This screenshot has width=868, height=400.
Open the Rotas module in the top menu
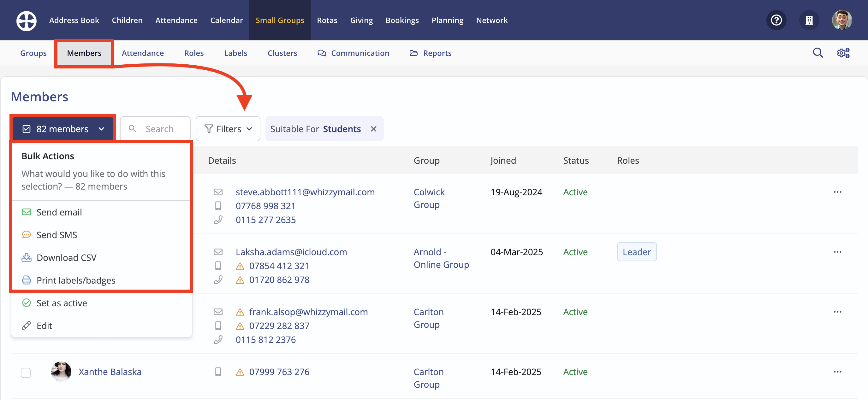point(327,20)
